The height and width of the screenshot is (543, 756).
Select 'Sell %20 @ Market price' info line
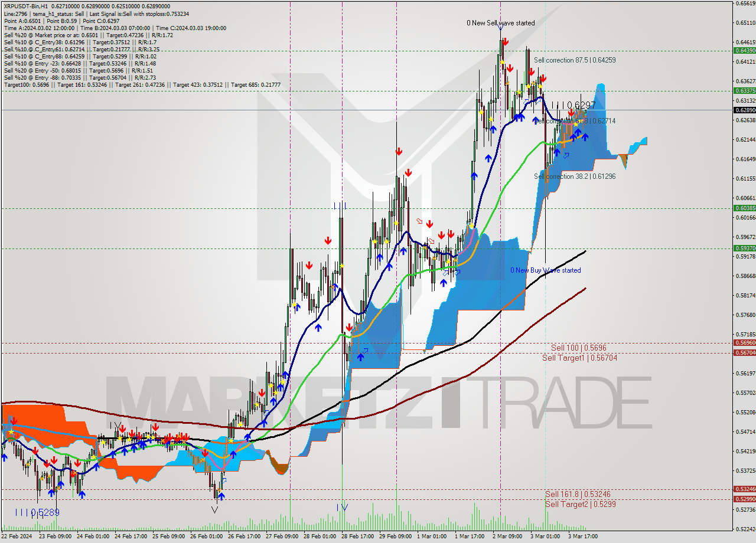(89, 35)
